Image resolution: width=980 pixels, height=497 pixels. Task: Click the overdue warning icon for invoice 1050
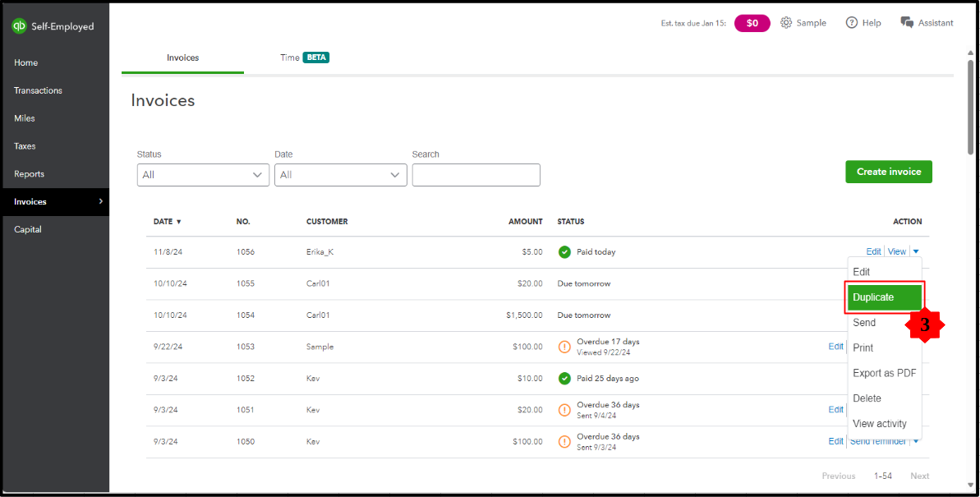pyautogui.click(x=564, y=441)
